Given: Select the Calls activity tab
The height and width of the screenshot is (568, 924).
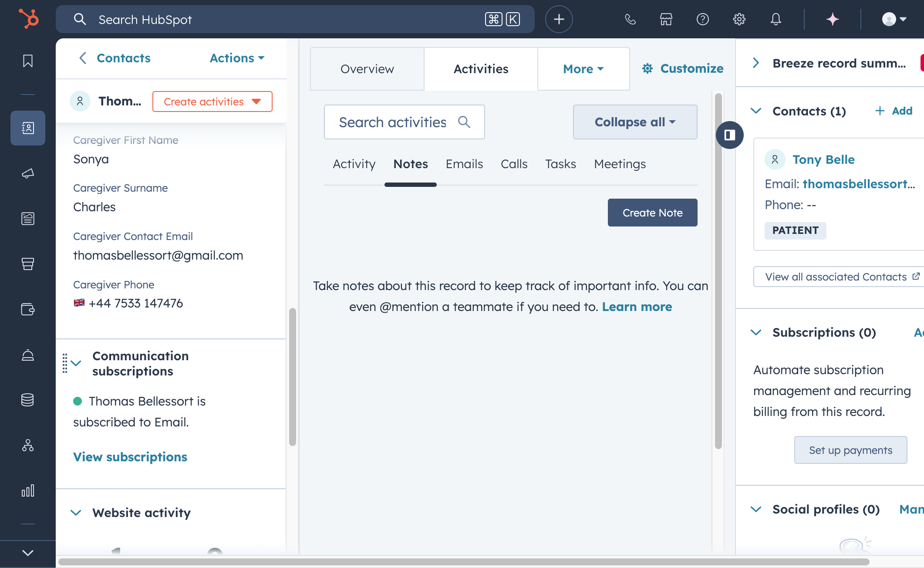Looking at the screenshot, I should (x=514, y=164).
